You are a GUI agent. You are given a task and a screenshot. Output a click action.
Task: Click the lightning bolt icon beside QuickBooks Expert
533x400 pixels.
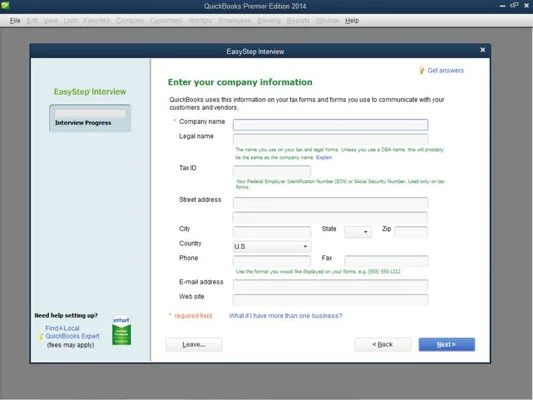(x=41, y=336)
